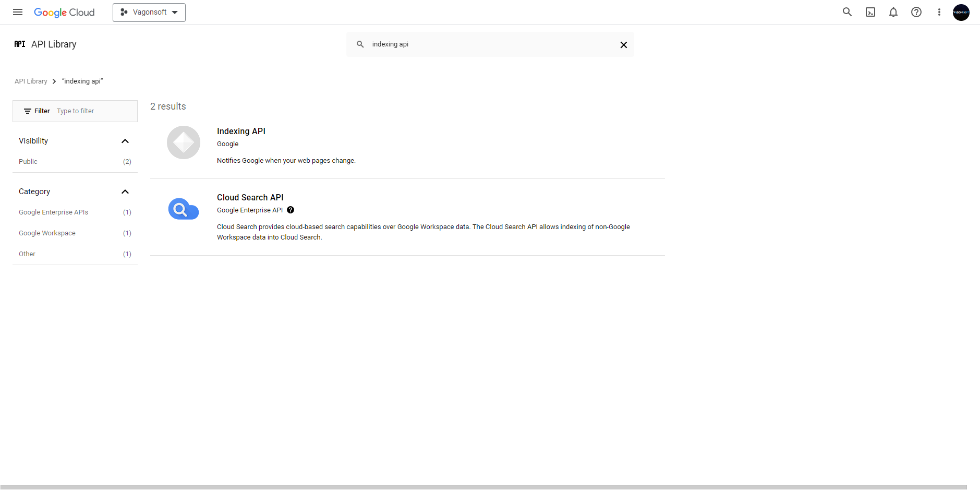Open the three-dot settings and utilities menu

pyautogui.click(x=939, y=12)
